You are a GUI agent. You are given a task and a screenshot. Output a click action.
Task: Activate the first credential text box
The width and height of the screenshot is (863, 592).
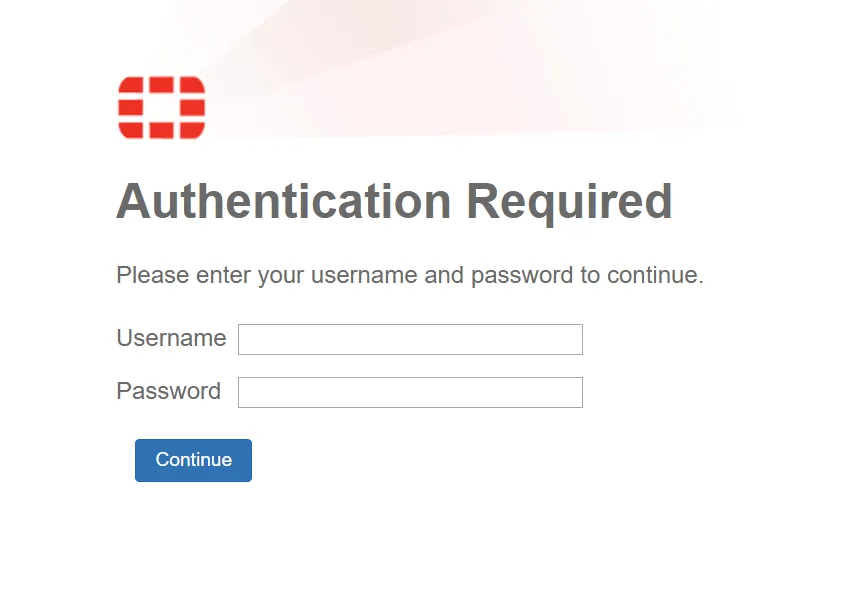point(410,339)
